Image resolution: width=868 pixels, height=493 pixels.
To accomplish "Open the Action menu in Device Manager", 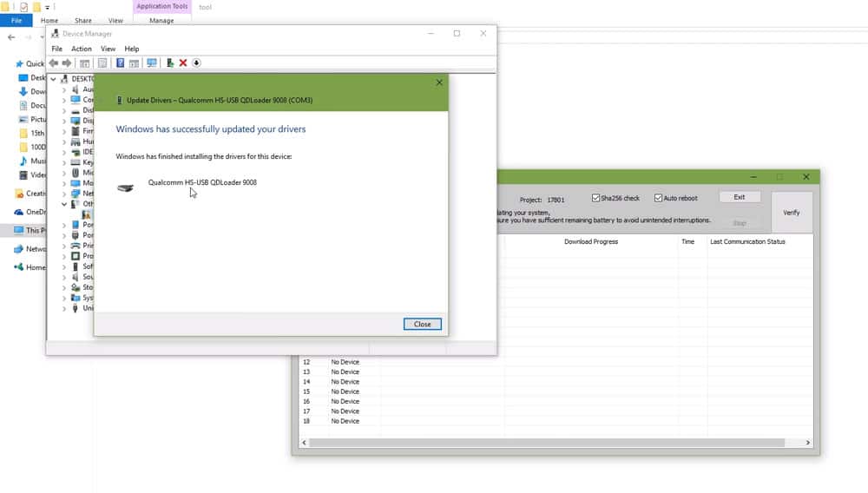I will pos(82,49).
